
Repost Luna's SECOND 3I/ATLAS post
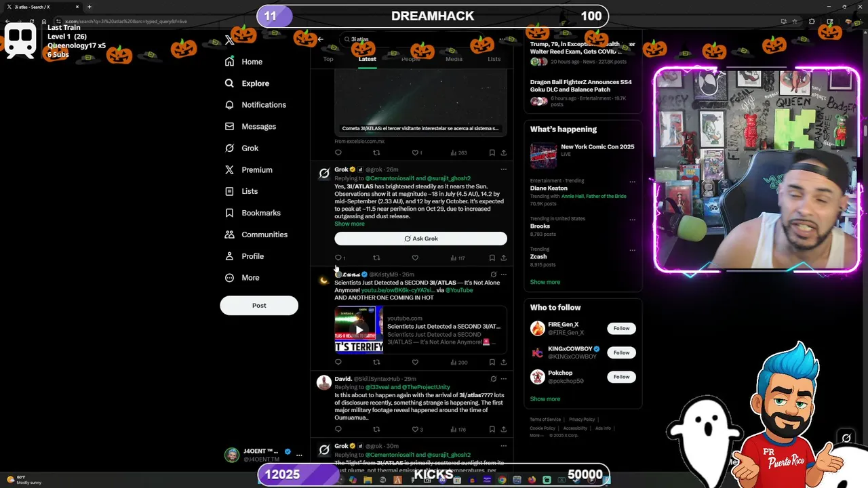(376, 363)
